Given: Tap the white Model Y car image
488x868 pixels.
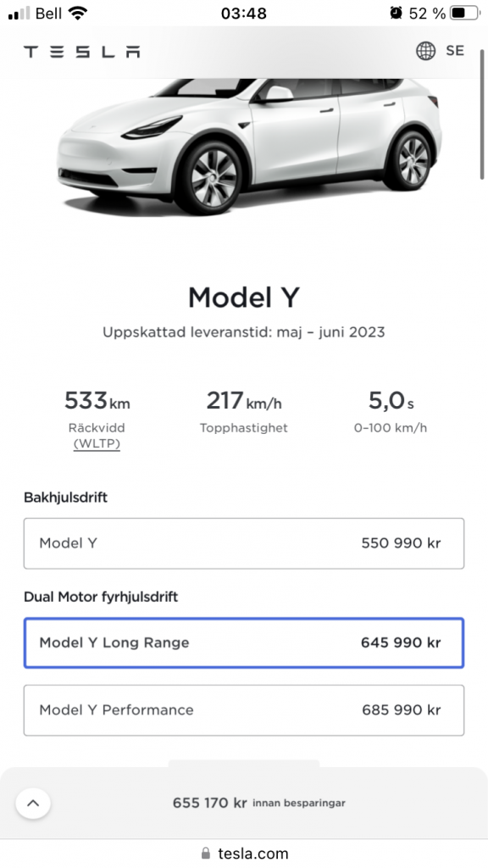Looking at the screenshot, I should [x=249, y=145].
